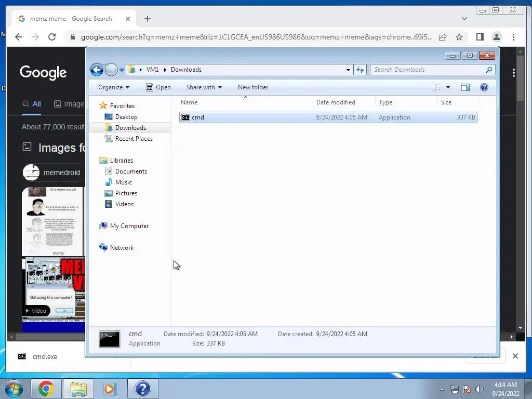Open the Chrome profile icon
The height and width of the screenshot is (399, 532).
497,37
